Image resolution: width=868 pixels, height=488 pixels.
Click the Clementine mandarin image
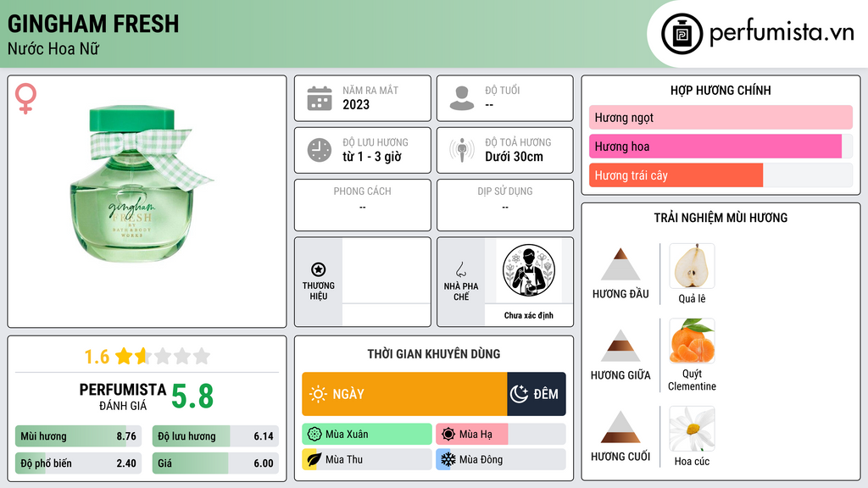click(692, 341)
